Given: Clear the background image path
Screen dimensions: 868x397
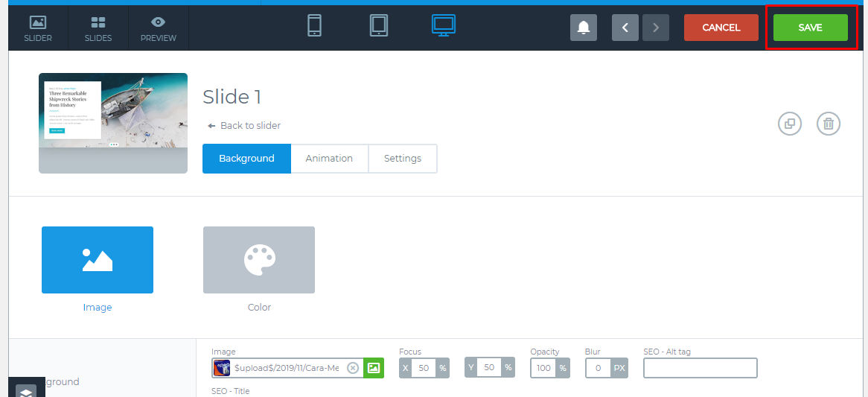Looking at the screenshot, I should tap(353, 368).
